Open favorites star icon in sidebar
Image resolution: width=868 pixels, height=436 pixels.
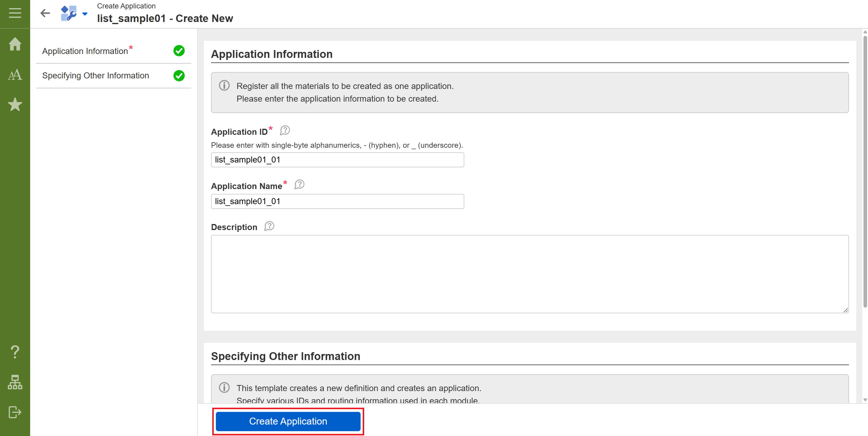pyautogui.click(x=15, y=104)
